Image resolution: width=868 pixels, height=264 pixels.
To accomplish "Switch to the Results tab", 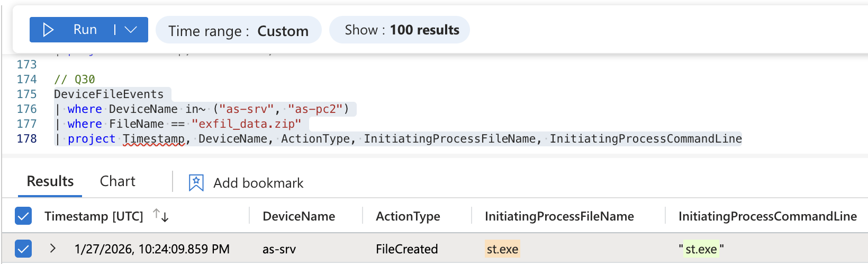I will click(x=50, y=181).
